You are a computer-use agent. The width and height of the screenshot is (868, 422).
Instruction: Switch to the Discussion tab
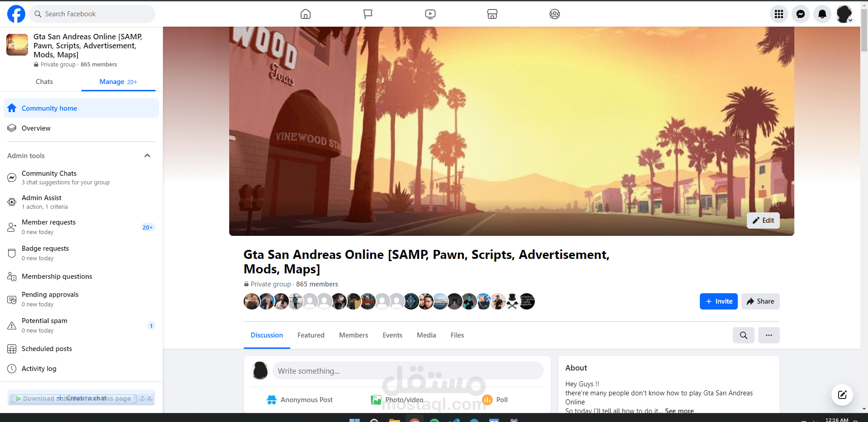267,335
